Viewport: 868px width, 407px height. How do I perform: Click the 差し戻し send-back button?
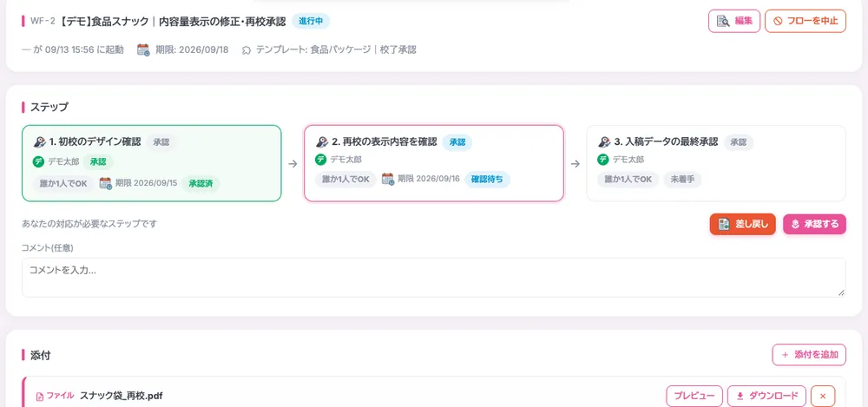(x=743, y=224)
